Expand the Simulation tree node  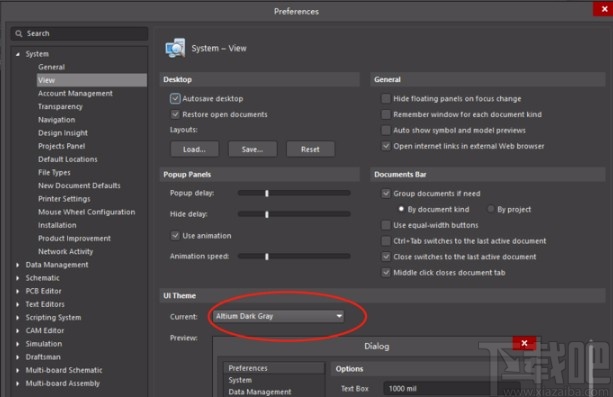(x=18, y=344)
